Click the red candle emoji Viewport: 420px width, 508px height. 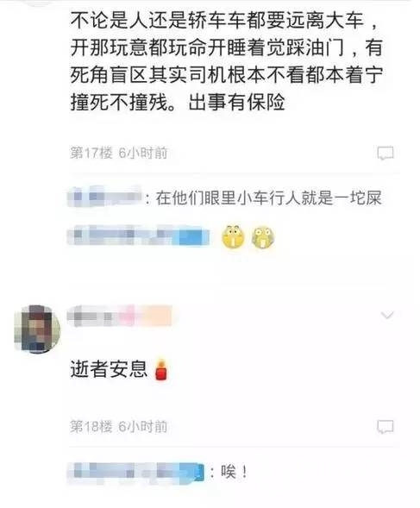(x=161, y=369)
